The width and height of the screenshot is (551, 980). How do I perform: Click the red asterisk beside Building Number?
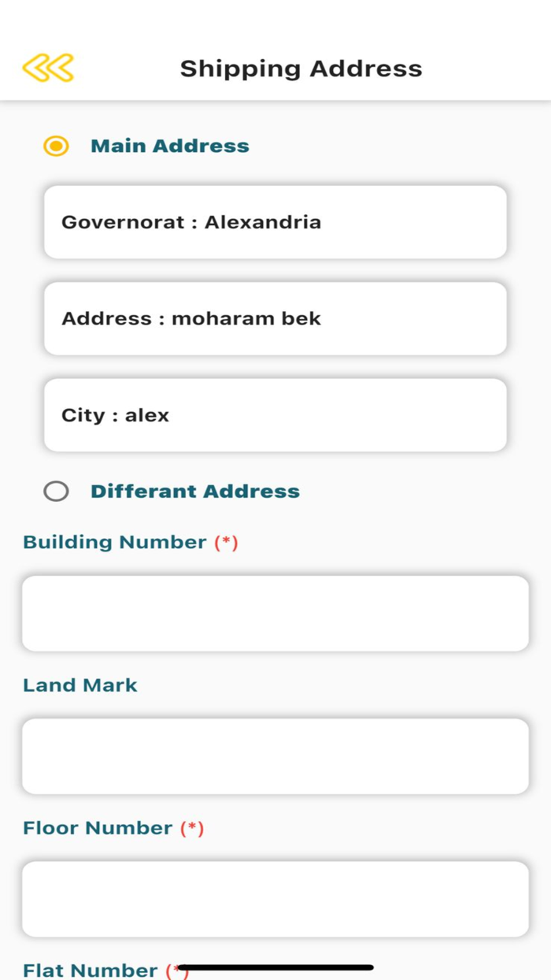(228, 542)
